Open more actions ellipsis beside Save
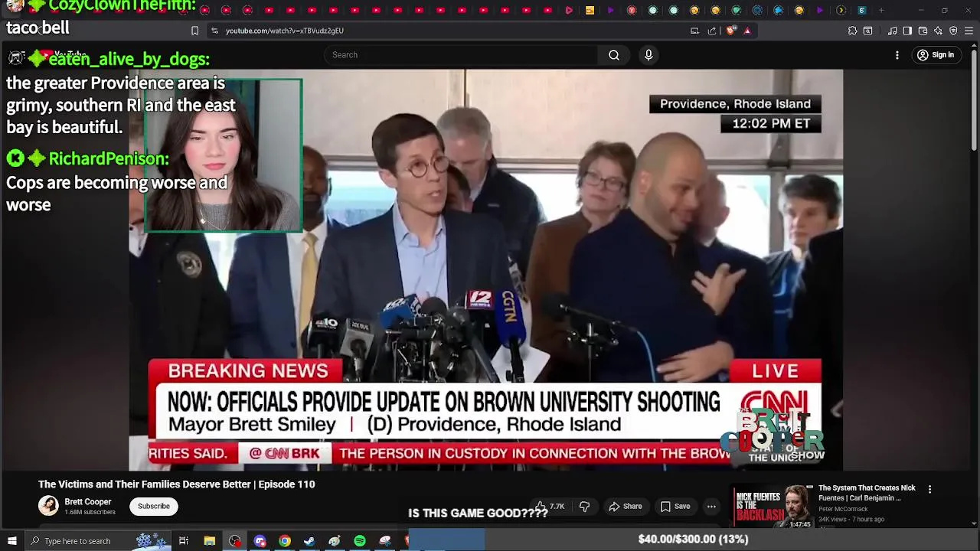980x551 pixels. coord(711,507)
